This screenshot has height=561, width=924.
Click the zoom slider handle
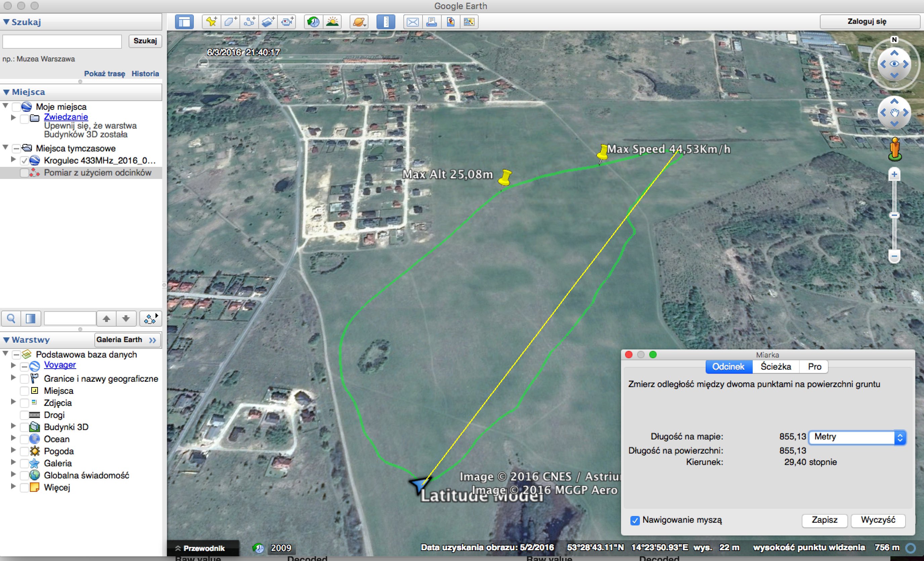pos(894,215)
